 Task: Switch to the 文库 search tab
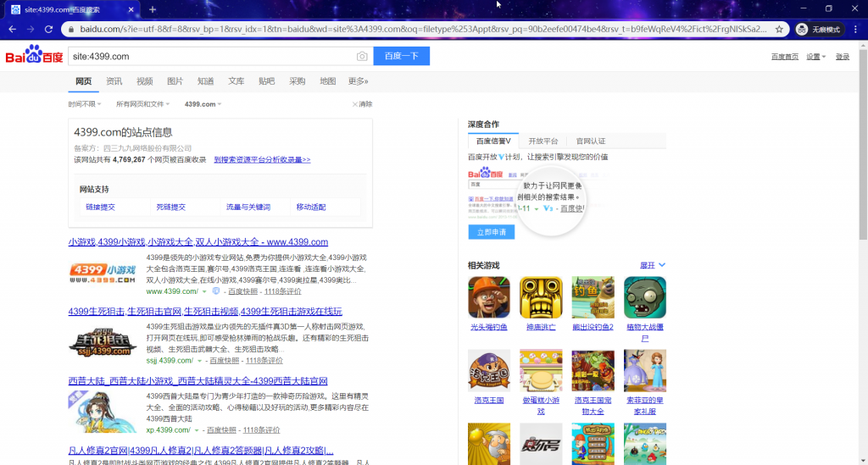(236, 81)
